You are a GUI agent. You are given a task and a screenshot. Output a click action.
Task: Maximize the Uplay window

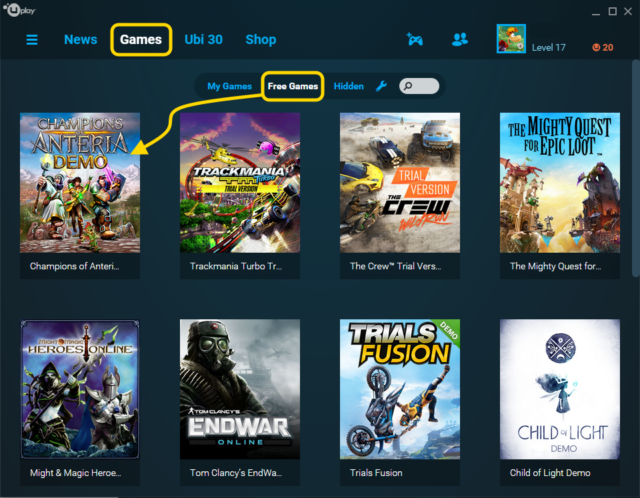click(x=612, y=11)
